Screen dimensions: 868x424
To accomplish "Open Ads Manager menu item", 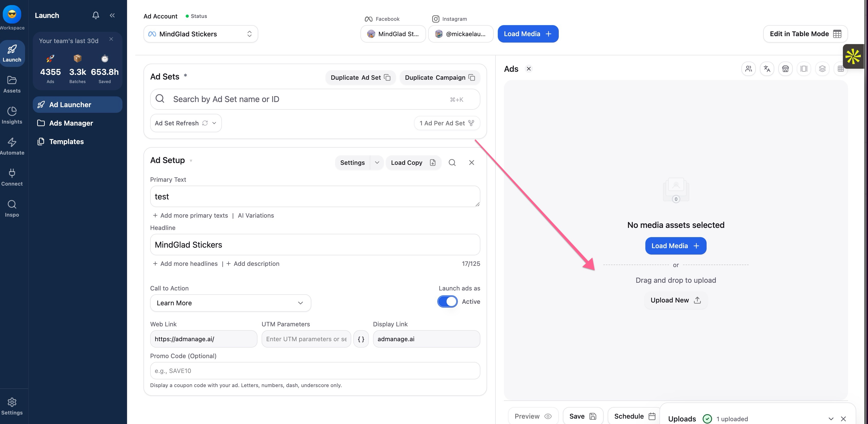I will tap(77, 123).
